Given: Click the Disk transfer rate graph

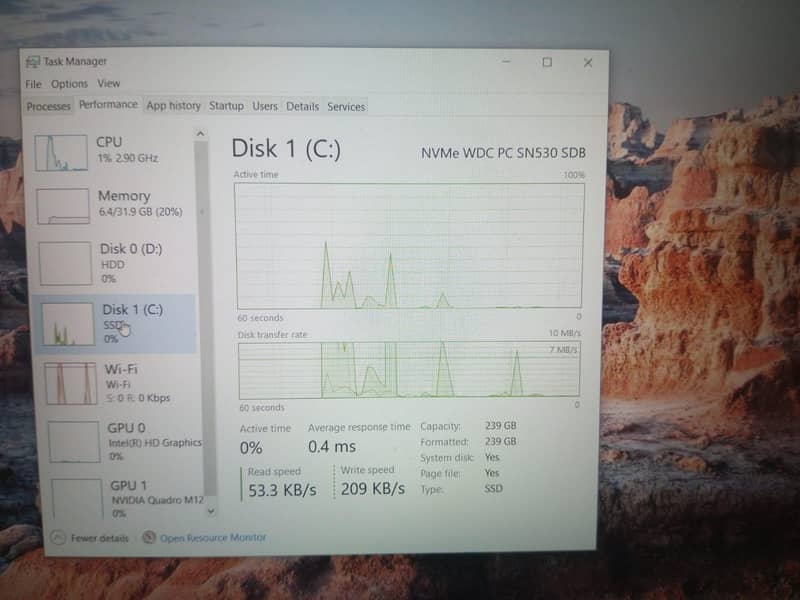Looking at the screenshot, I should pyautogui.click(x=409, y=370).
